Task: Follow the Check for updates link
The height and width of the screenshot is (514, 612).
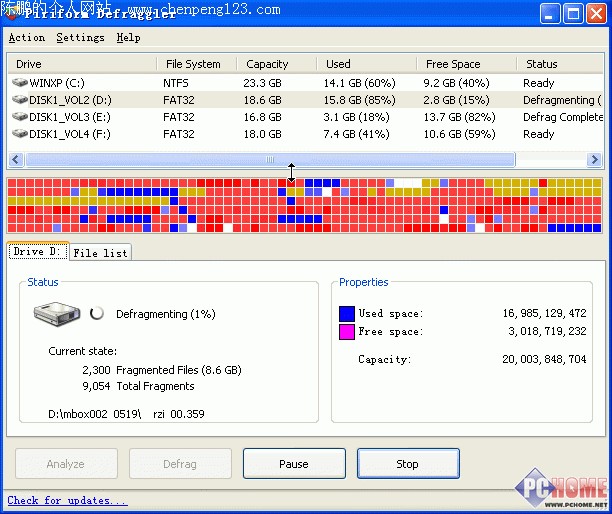Action: tap(67, 500)
